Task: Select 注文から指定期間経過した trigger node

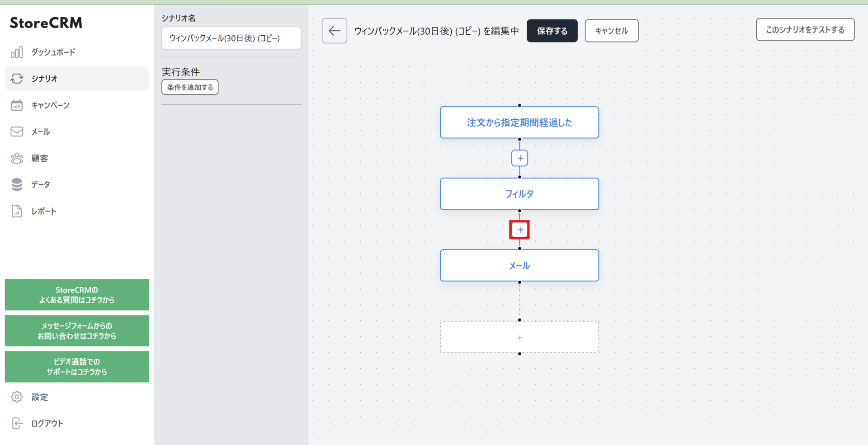Action: click(519, 122)
